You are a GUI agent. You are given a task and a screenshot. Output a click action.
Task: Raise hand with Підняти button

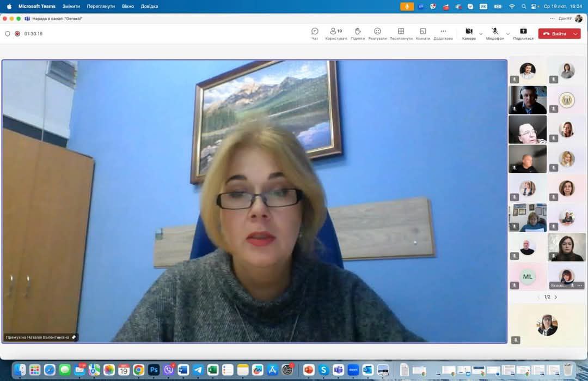[357, 34]
